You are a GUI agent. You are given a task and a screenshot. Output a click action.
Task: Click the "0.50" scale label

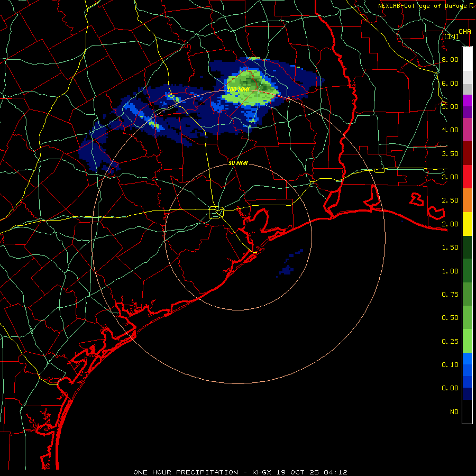[x=450, y=318]
